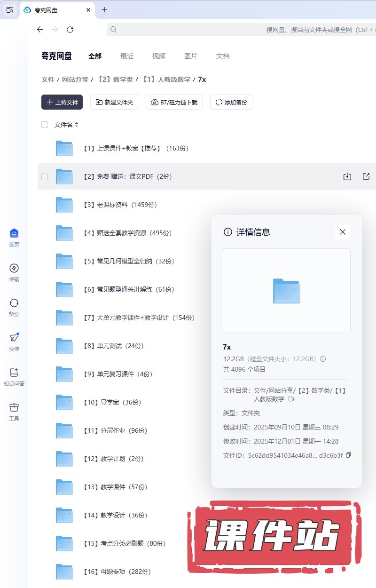This screenshot has height=588, width=376.
Task: Open the 工具 toolbox sidebar icon
Action: (14, 408)
